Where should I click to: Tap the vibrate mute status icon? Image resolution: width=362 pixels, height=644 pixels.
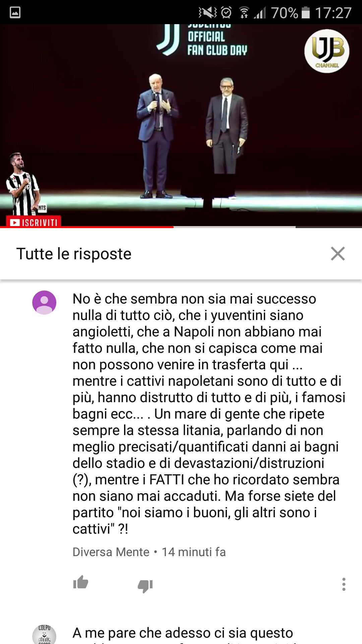(207, 13)
